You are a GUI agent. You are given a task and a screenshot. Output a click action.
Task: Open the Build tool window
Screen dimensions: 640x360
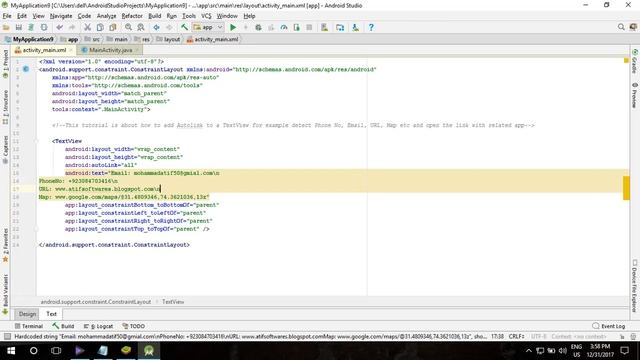pyautogui.click(x=63, y=326)
